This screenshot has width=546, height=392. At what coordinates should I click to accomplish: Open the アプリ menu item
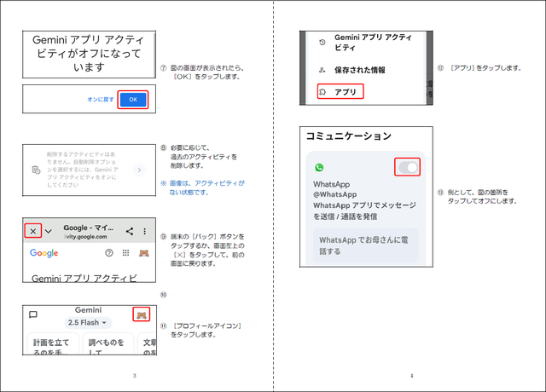(x=340, y=91)
